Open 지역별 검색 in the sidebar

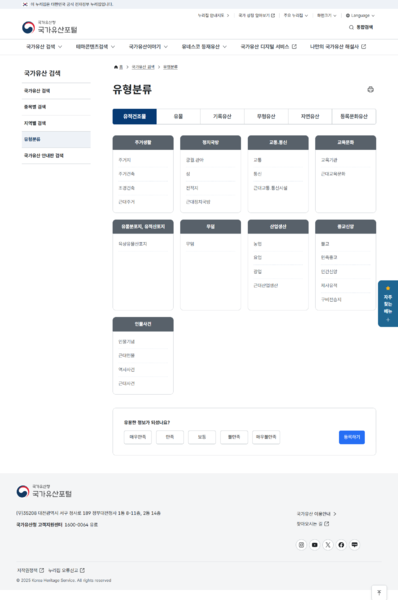click(56, 123)
